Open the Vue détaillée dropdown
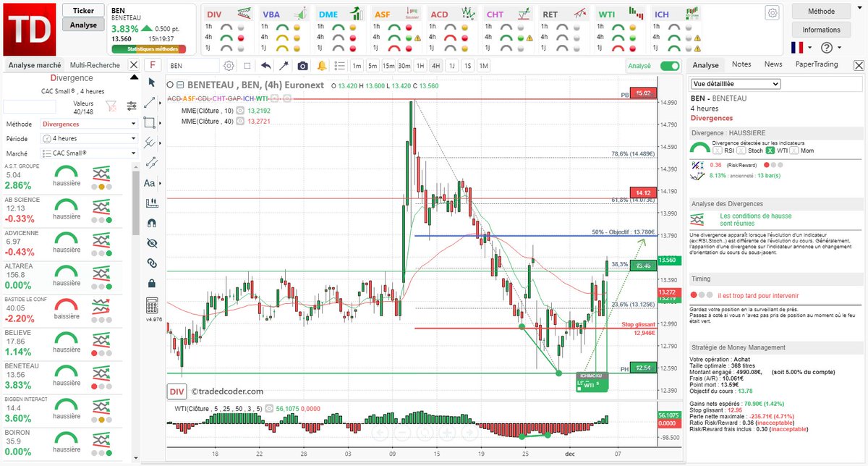This screenshot has width=868, height=466. (736, 84)
